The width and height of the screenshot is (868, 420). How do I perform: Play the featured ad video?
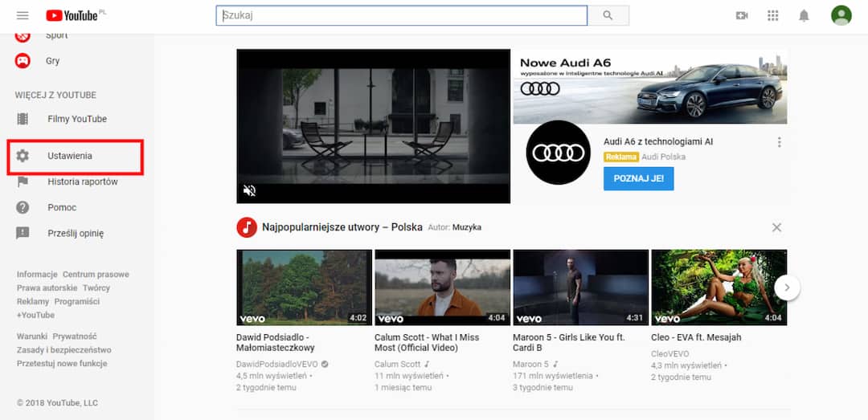[x=373, y=126]
